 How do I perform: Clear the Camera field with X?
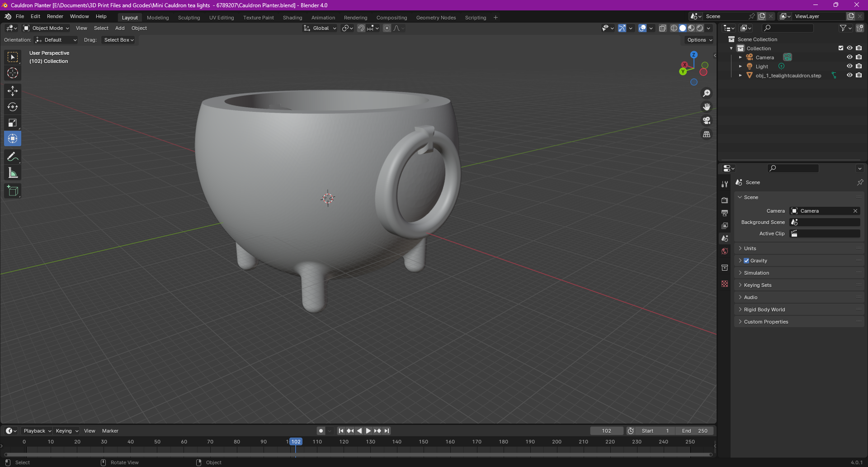(x=855, y=211)
